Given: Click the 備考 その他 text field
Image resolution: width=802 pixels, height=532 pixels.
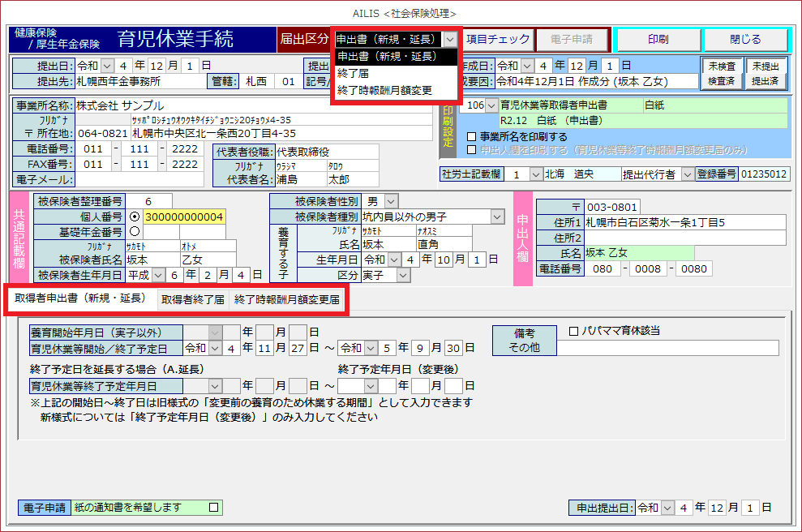Looking at the screenshot, I should pos(667,348).
